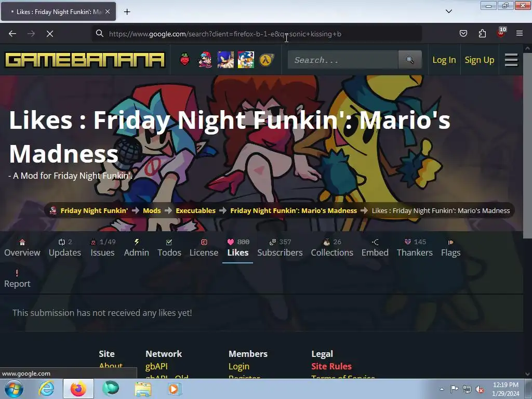
Task: Open muted volume tray icon
Action: click(x=480, y=390)
